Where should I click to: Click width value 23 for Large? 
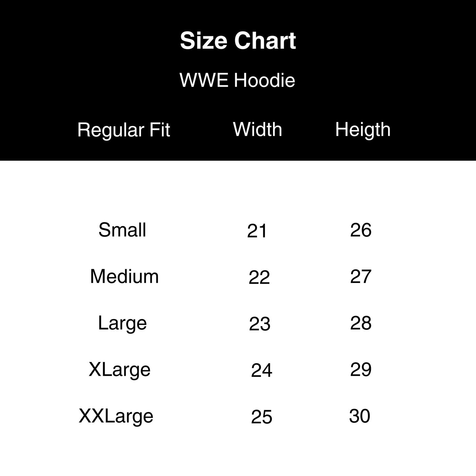pyautogui.click(x=260, y=324)
